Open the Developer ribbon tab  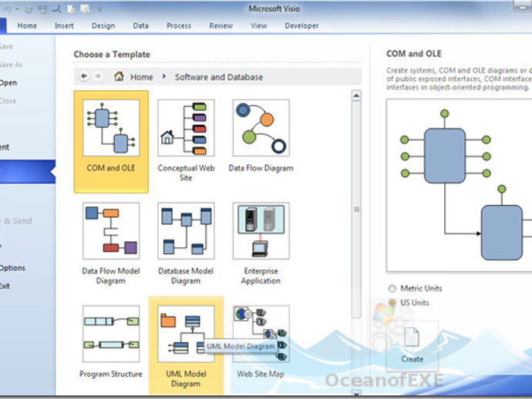click(301, 25)
